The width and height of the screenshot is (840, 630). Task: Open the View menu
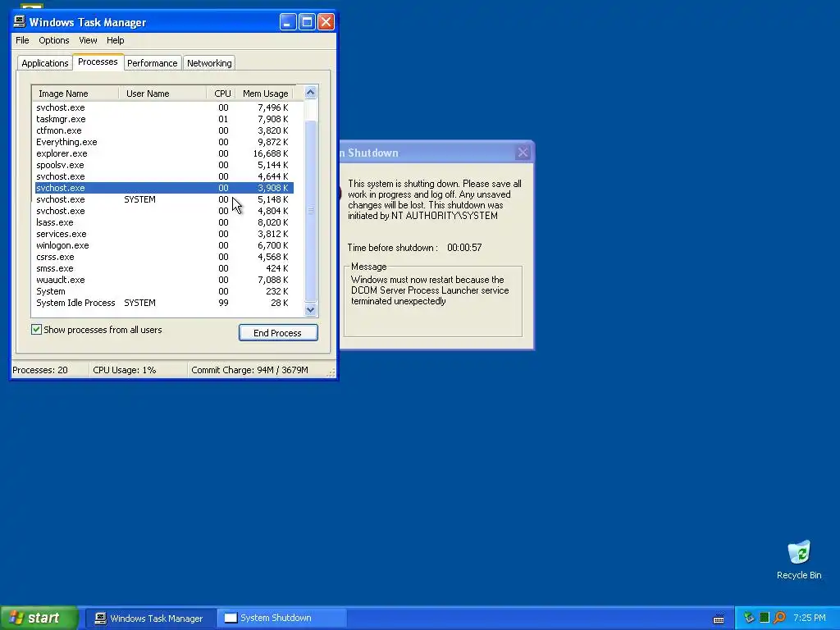point(88,40)
